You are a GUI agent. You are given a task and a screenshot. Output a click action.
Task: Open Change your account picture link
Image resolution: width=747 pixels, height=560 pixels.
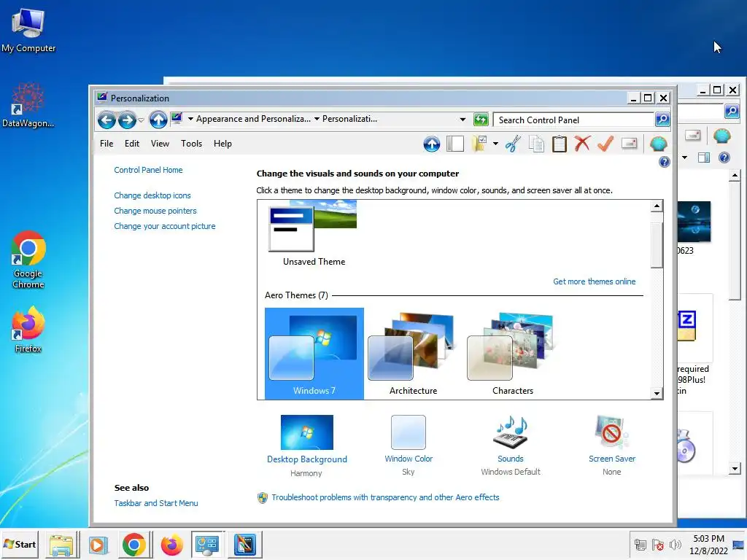165,226
